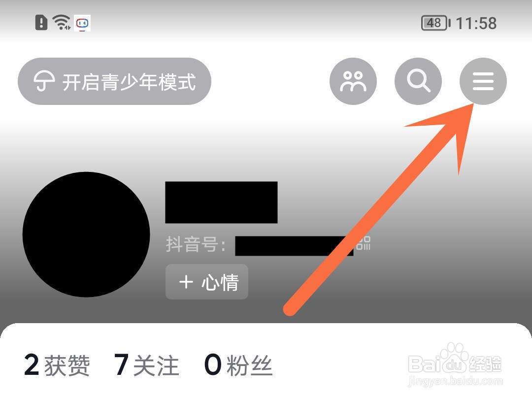This screenshot has width=532, height=399.
Task: View the 2 获赞 likes count
Action: (x=57, y=365)
